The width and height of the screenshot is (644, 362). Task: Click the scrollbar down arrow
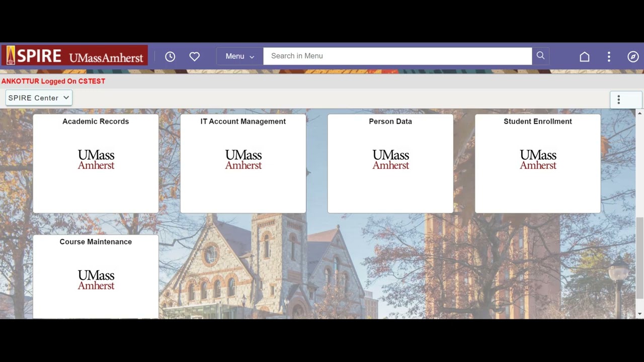639,314
